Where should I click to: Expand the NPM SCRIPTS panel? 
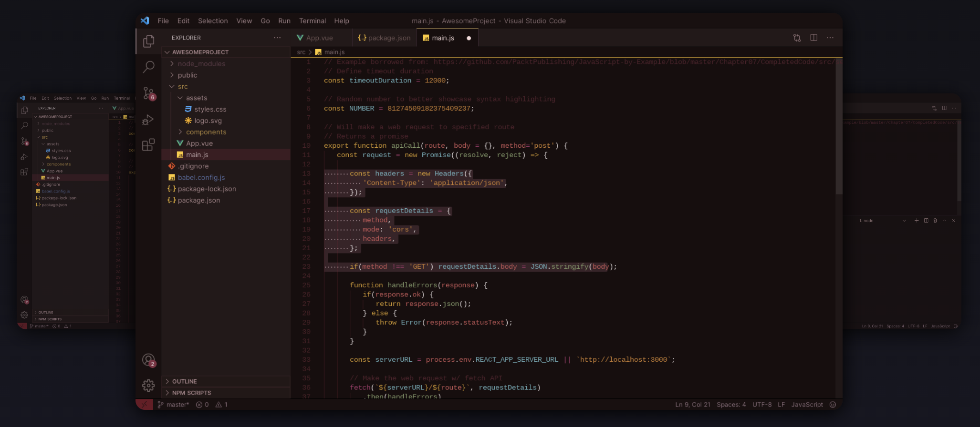pos(226,393)
